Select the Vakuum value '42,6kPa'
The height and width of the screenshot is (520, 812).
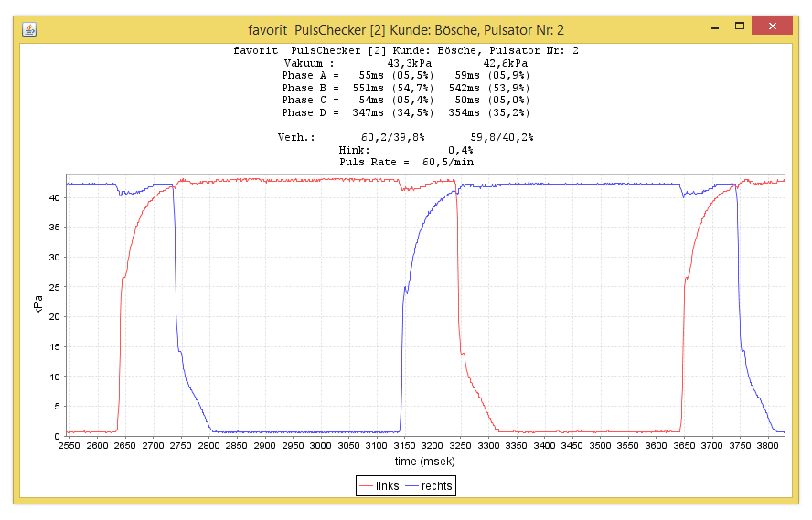(506, 63)
